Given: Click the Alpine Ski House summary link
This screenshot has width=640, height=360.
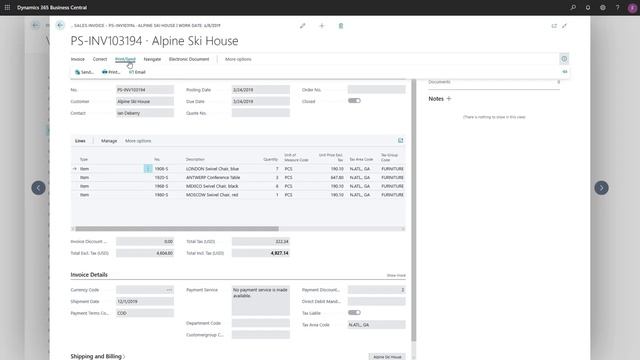Looking at the screenshot, I should [x=387, y=357].
